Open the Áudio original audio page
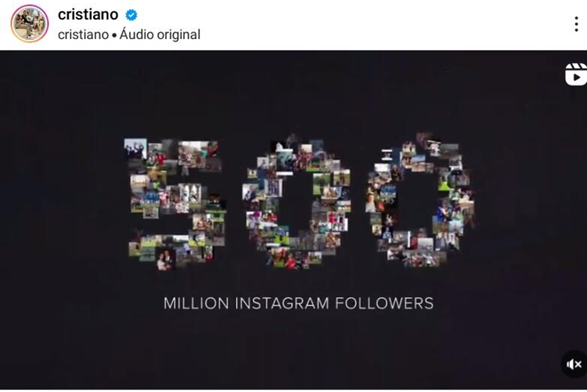This screenshot has height=392, width=587. point(160,34)
